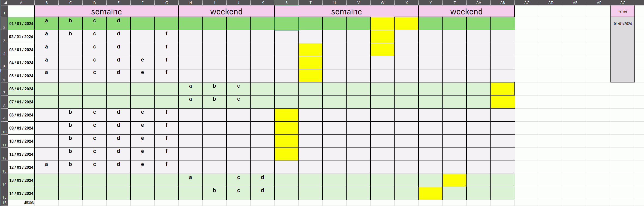Viewport: 644px width, 206px height.
Task: Select the AG column header
Action: [x=623, y=3]
